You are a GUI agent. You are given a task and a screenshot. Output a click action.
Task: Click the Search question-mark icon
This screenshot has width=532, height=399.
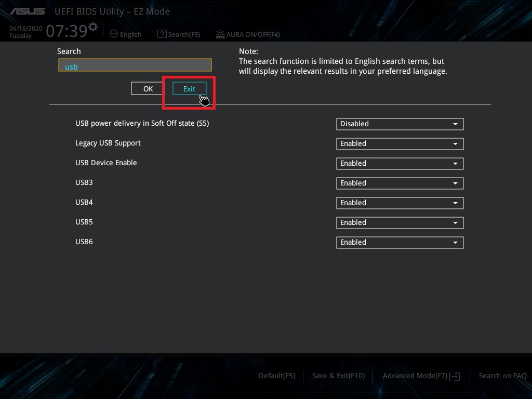pyautogui.click(x=162, y=34)
